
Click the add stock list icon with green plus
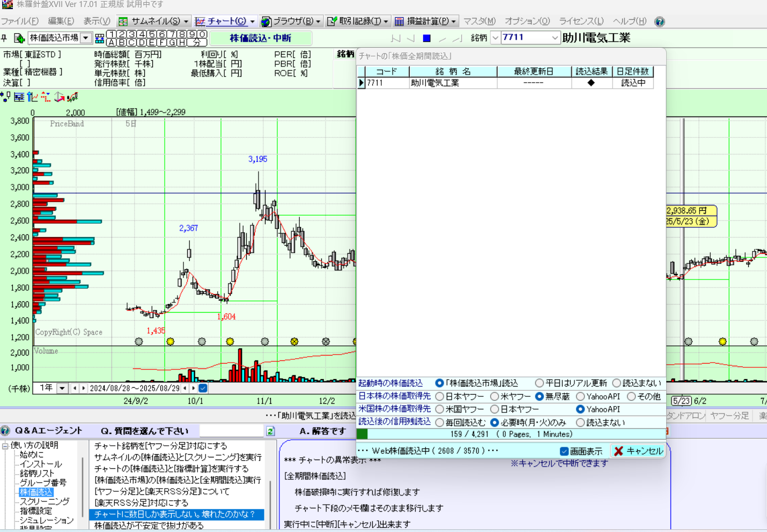19,38
